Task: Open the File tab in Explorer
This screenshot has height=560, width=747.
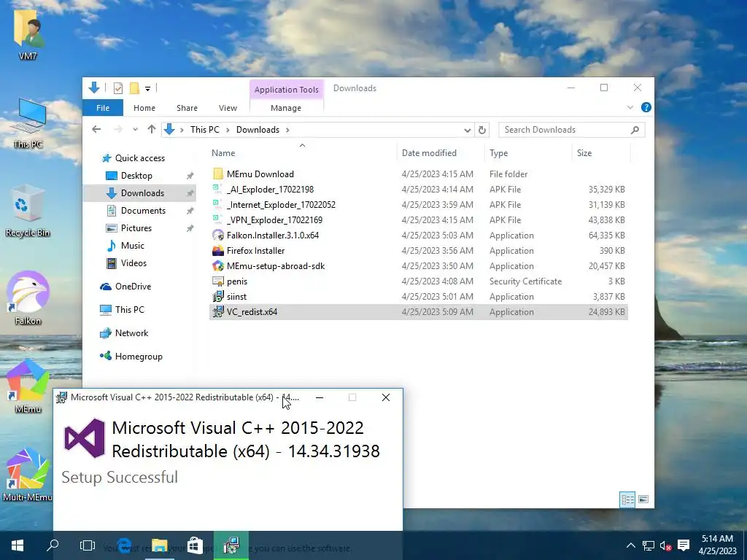Action: pos(103,108)
